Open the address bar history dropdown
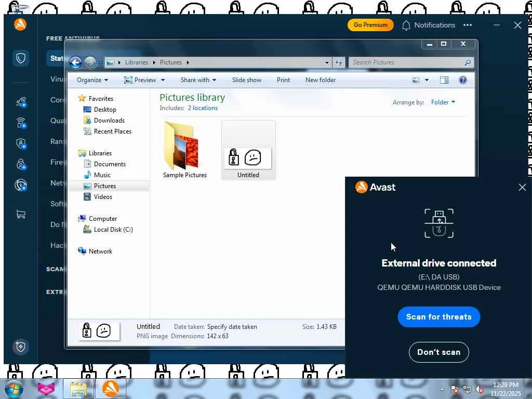Screen dimensions: 532x399 (x=327, y=62)
